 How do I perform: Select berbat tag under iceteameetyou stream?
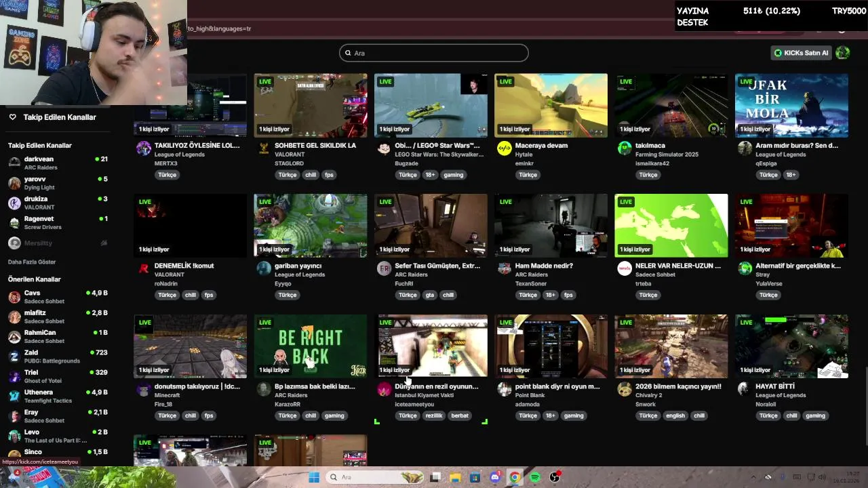pyautogui.click(x=460, y=415)
